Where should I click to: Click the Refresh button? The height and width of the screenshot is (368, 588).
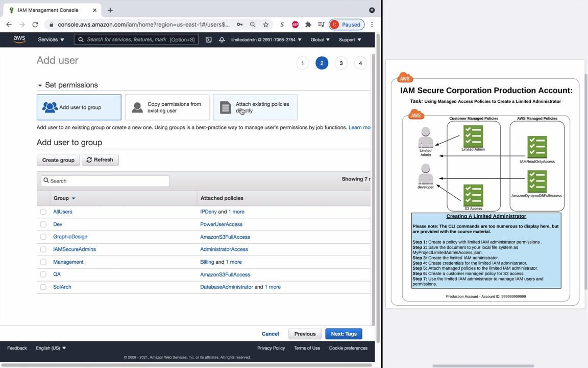point(100,160)
